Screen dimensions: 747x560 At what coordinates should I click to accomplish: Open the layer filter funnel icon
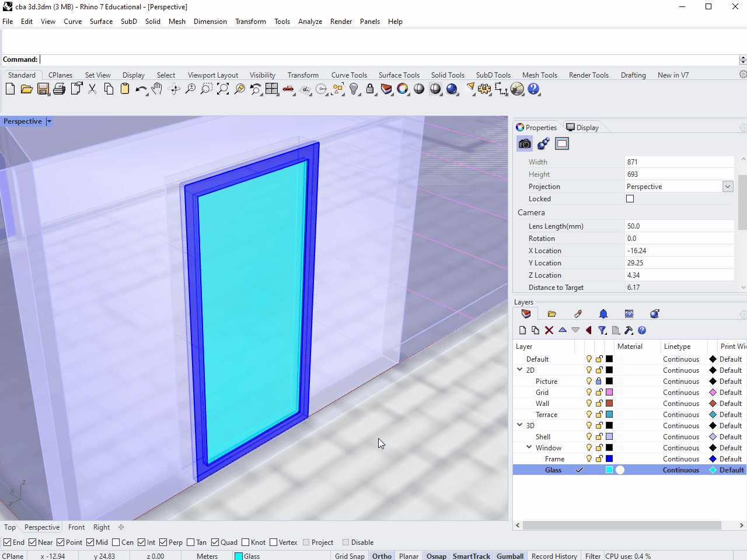tap(602, 330)
